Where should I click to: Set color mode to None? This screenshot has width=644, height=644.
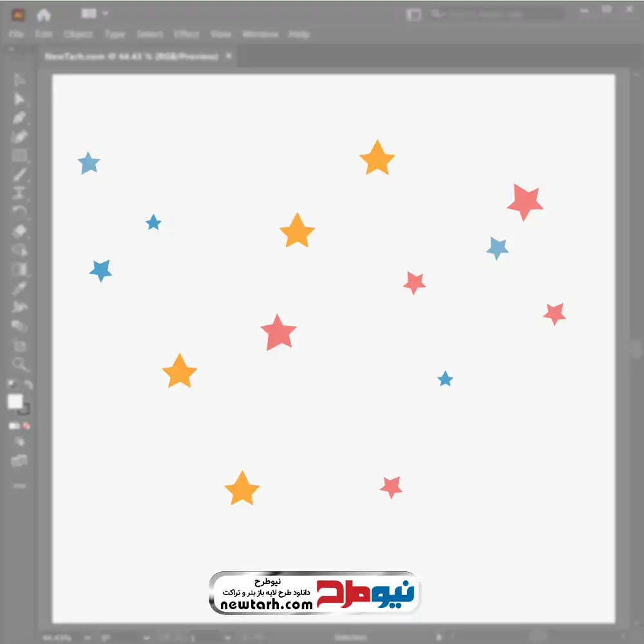26,426
